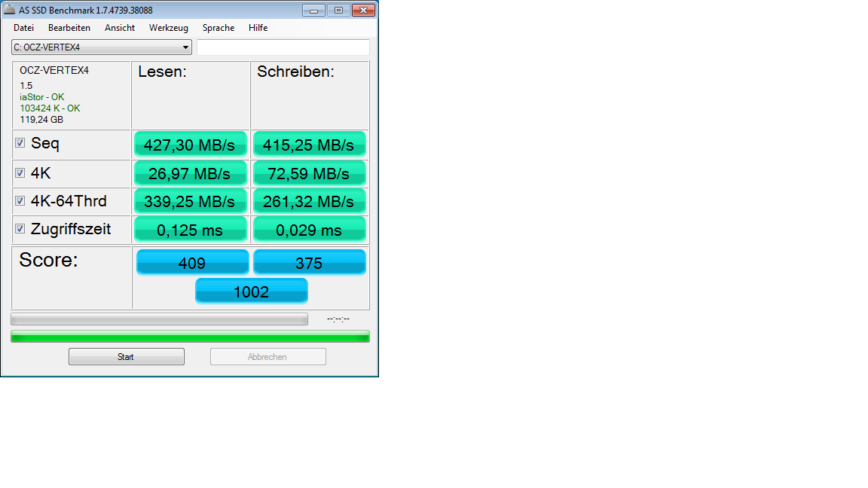Click the Start button

[x=127, y=356]
